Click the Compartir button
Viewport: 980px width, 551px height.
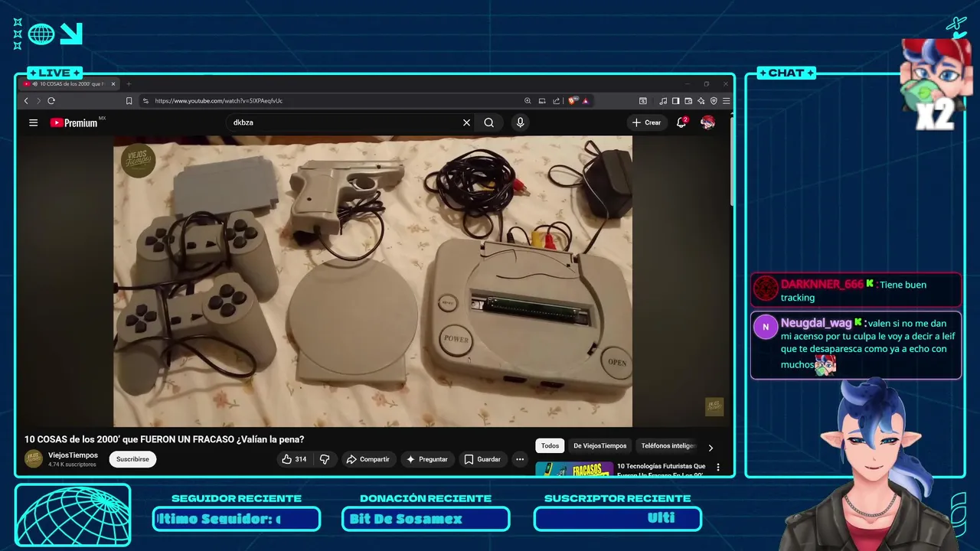pos(368,459)
